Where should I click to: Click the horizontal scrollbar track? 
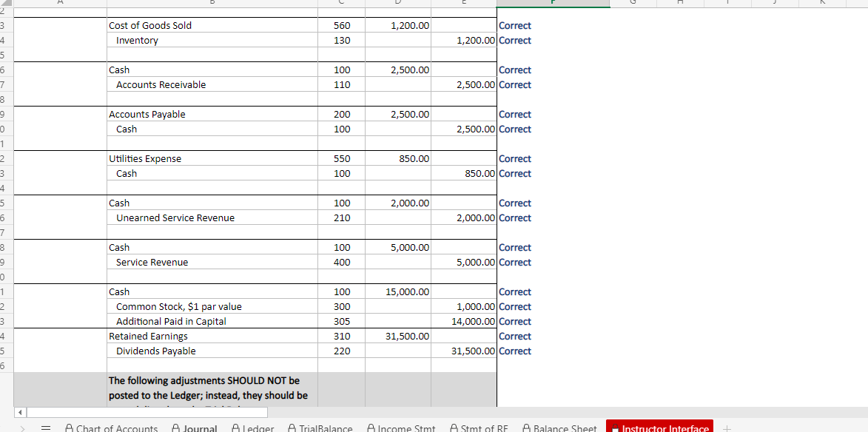coord(148,412)
